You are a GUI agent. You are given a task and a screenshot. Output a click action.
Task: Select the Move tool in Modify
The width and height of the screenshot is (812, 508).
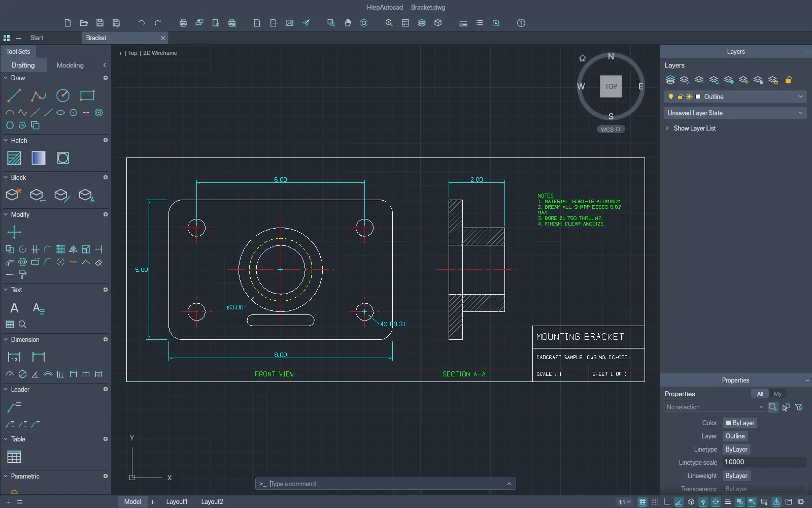14,232
